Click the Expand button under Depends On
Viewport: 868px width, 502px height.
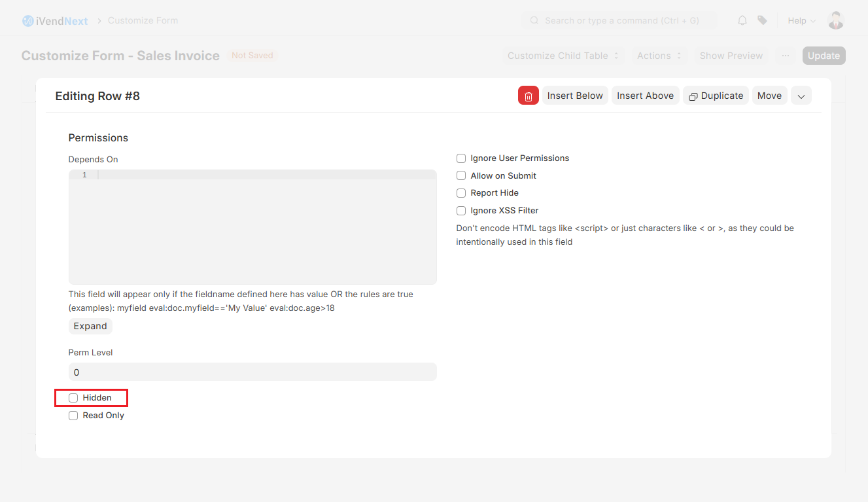point(90,326)
